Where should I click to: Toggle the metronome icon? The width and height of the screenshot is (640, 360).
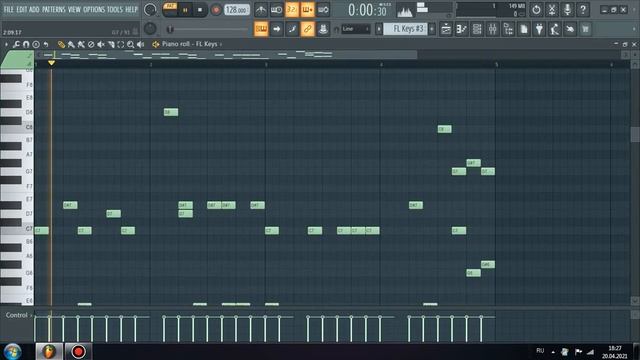click(x=261, y=10)
